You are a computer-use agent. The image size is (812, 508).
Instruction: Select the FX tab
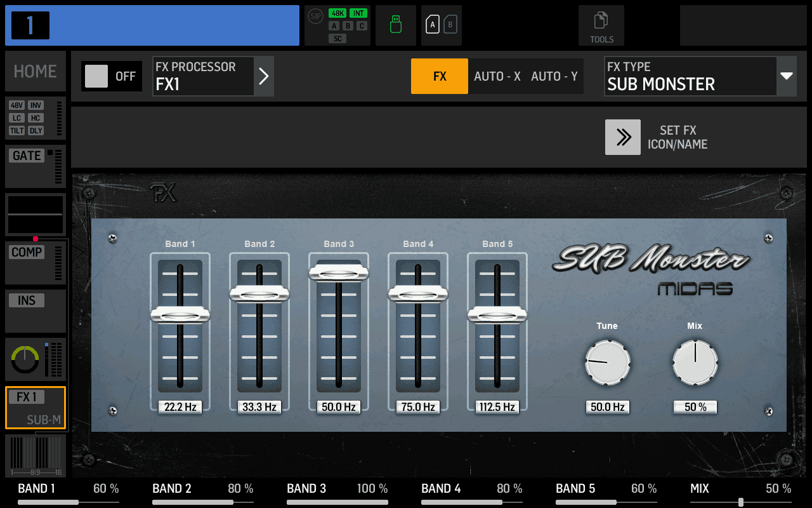(x=440, y=76)
